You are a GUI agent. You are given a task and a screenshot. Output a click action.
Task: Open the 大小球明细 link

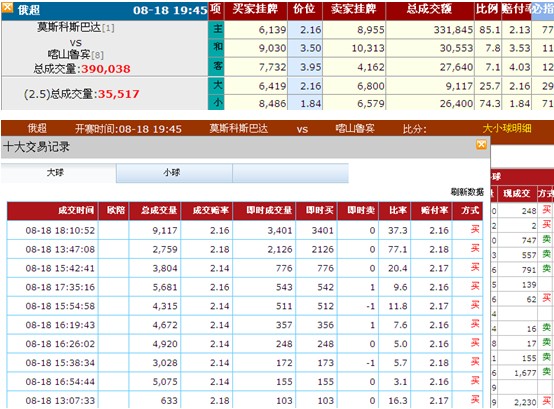pos(507,129)
